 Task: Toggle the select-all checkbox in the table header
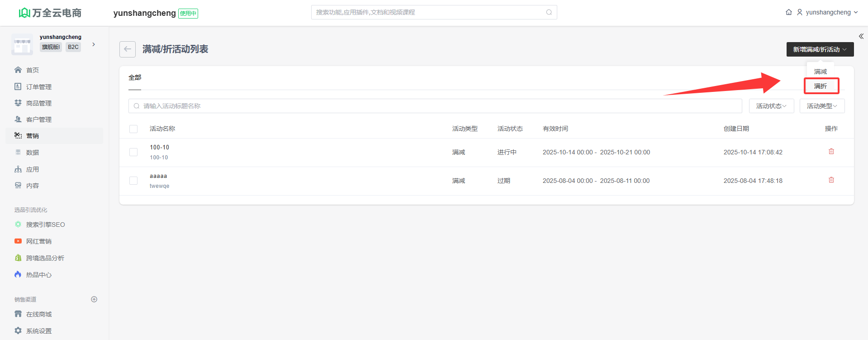pos(133,129)
